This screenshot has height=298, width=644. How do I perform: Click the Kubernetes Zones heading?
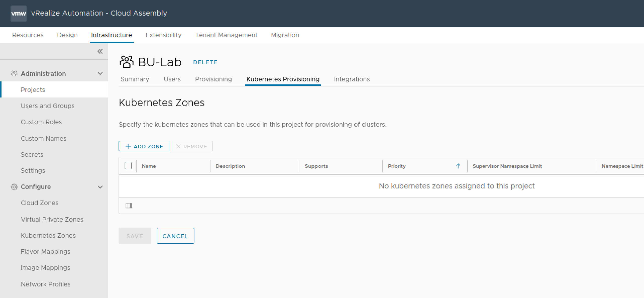click(x=162, y=103)
